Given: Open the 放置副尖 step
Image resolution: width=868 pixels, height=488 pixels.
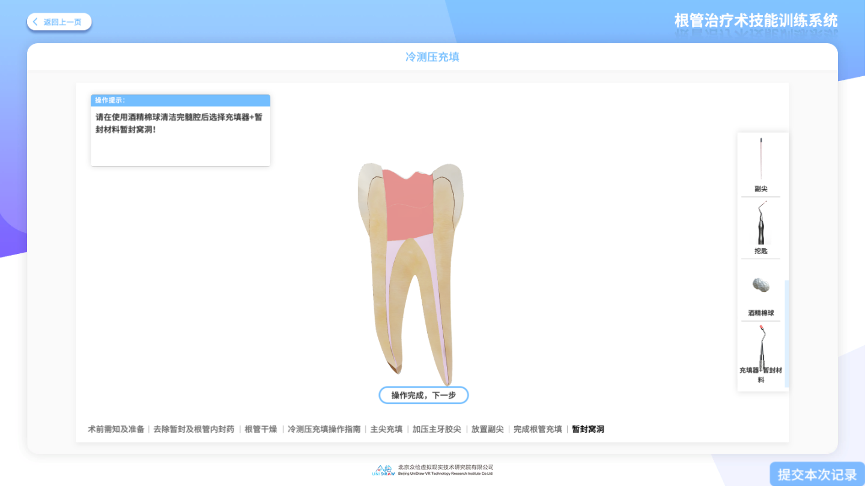Looking at the screenshot, I should point(487,429).
